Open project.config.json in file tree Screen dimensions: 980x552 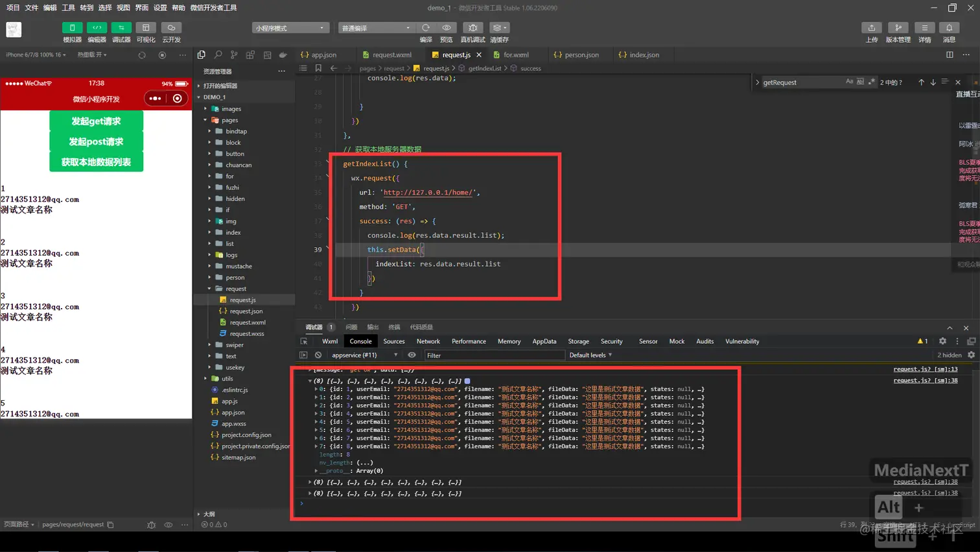point(246,435)
